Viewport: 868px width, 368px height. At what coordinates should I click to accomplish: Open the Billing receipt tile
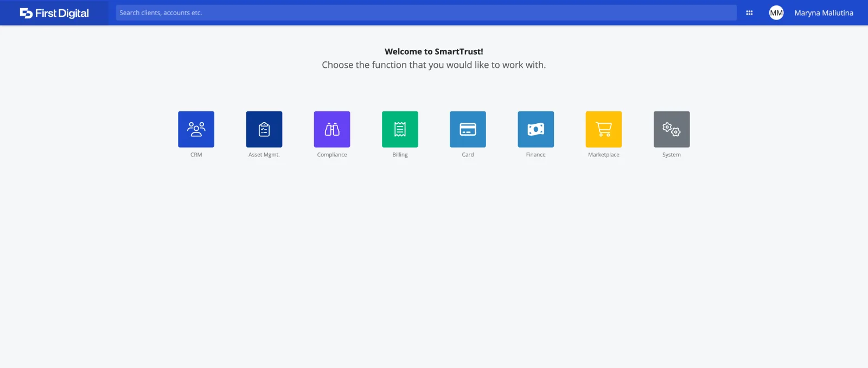pyautogui.click(x=400, y=129)
